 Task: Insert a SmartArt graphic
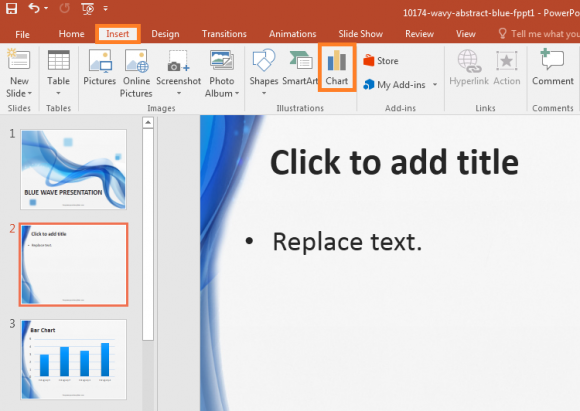300,67
